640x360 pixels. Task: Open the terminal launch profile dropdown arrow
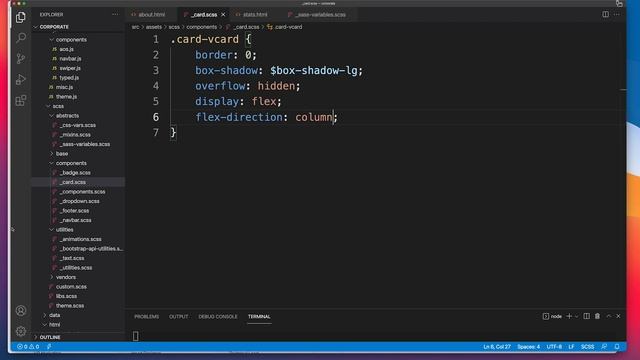coord(576,316)
